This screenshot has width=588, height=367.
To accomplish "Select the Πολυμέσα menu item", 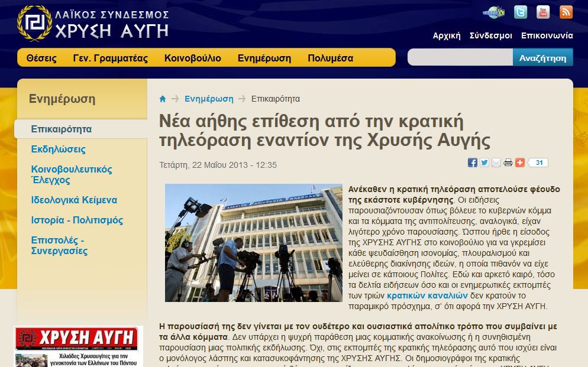I will [x=330, y=58].
